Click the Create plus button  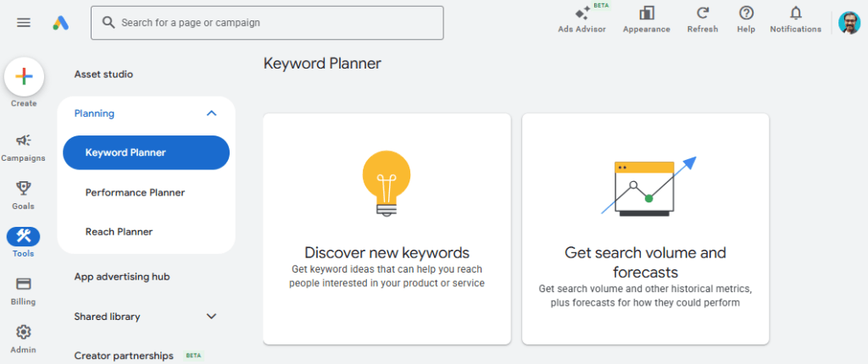click(24, 77)
